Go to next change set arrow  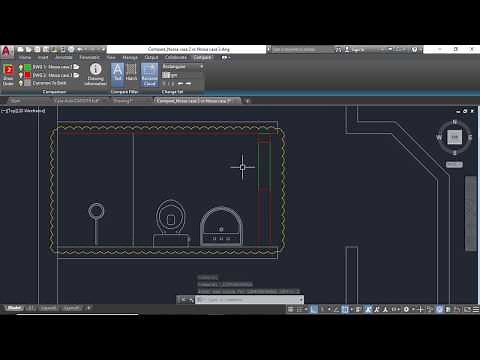[x=189, y=83]
